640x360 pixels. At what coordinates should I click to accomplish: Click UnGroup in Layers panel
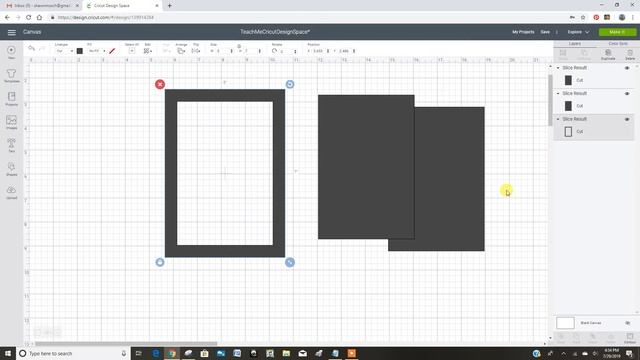(x=584, y=55)
